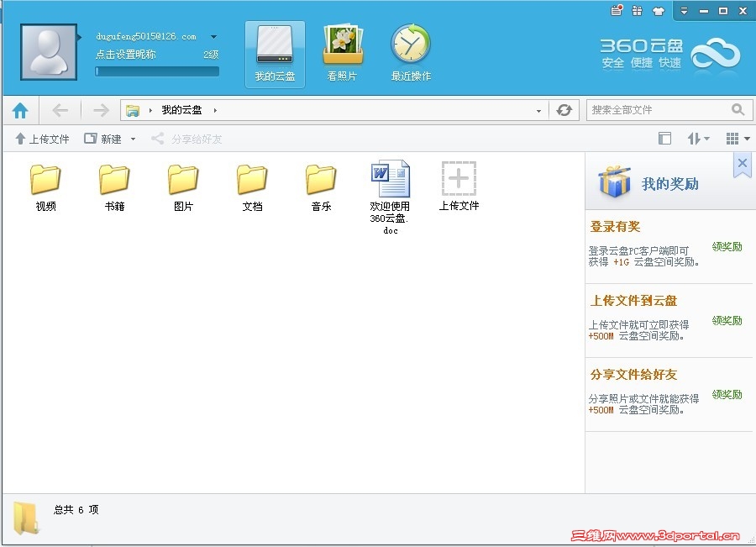
Task: Click the storage usage progress bar
Action: pyautogui.click(x=157, y=71)
